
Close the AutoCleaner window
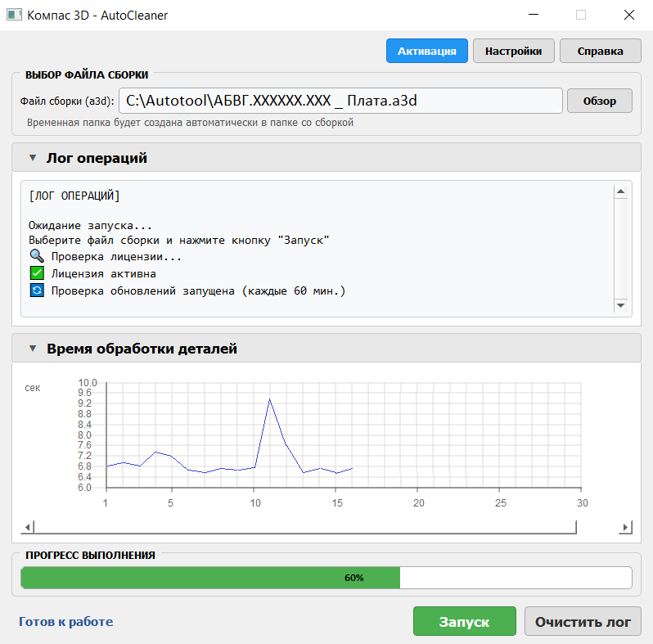click(629, 15)
